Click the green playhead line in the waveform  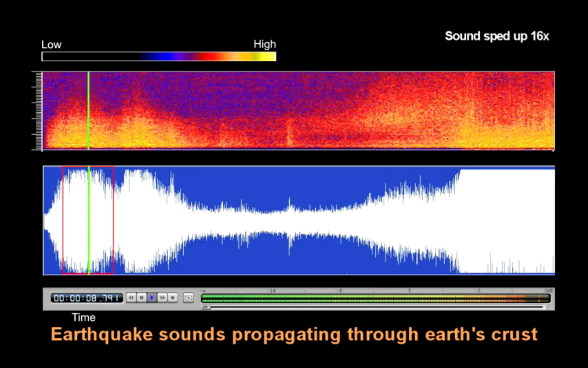[x=89, y=221]
